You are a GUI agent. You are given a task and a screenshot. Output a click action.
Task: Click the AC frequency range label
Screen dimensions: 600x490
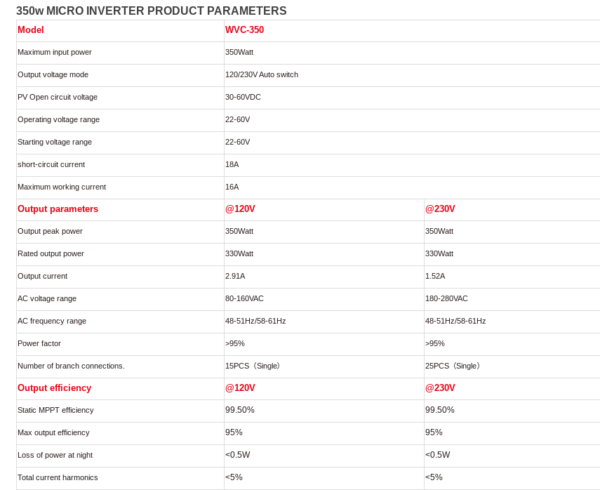(52, 321)
